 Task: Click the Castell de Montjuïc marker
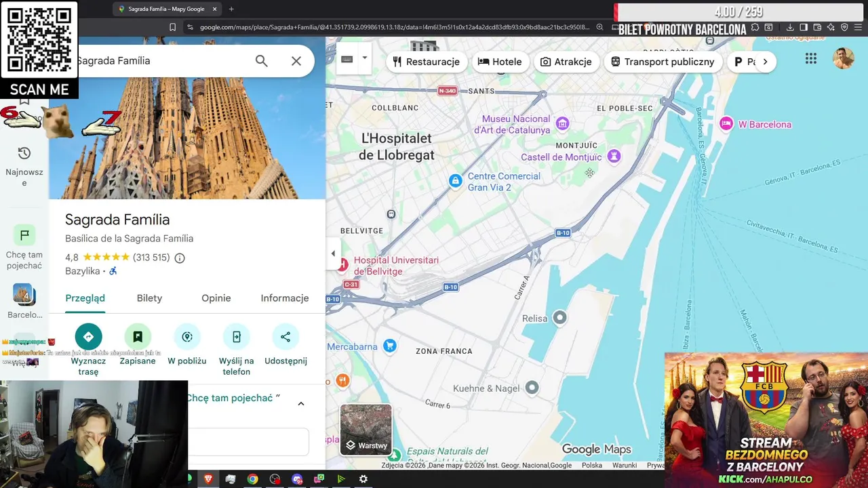point(614,157)
